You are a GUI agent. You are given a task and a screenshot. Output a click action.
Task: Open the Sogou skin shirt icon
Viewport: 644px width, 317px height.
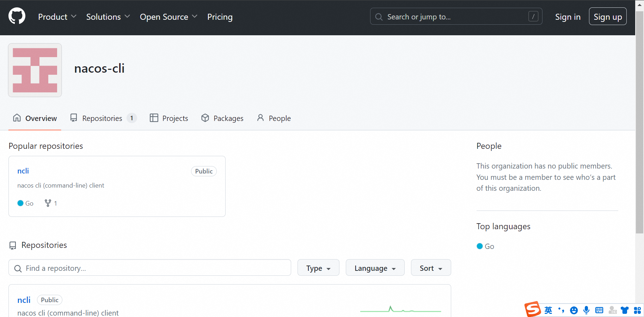[625, 310]
